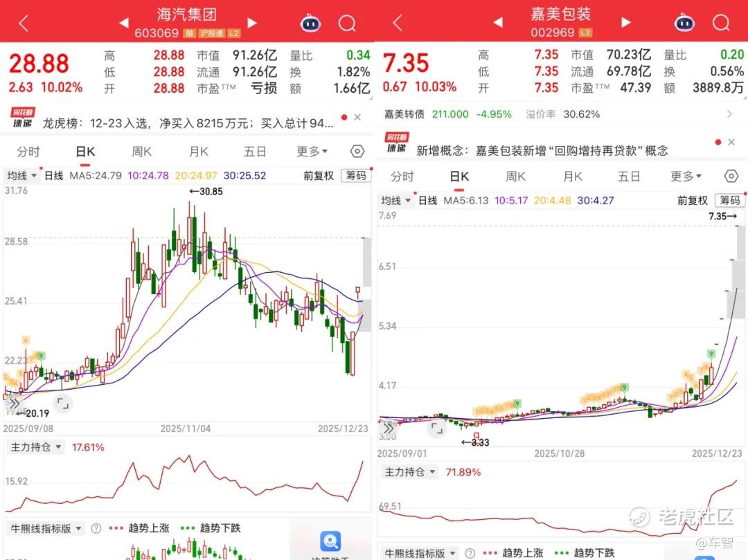
Task: Go to next stock from 海汽集团
Action: (x=252, y=22)
